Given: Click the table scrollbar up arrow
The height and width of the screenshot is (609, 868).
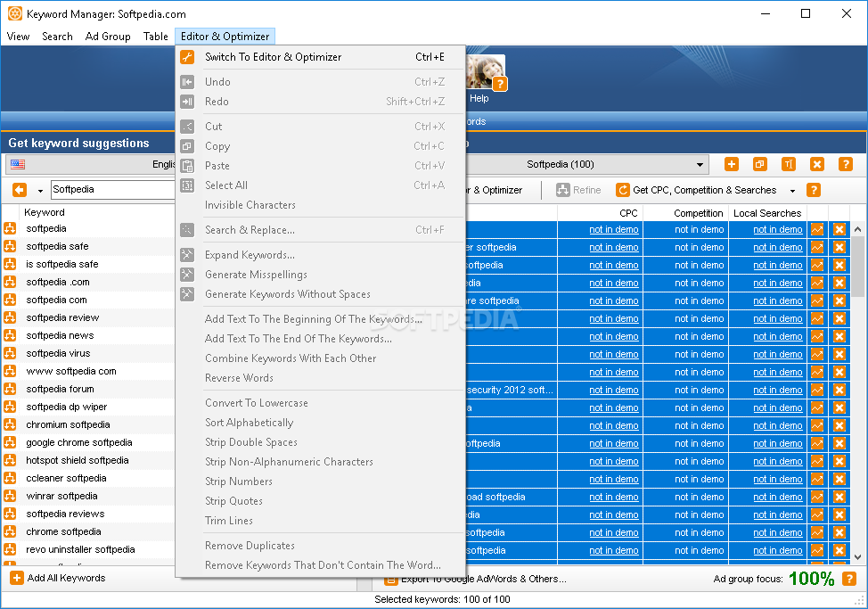Looking at the screenshot, I should [857, 228].
